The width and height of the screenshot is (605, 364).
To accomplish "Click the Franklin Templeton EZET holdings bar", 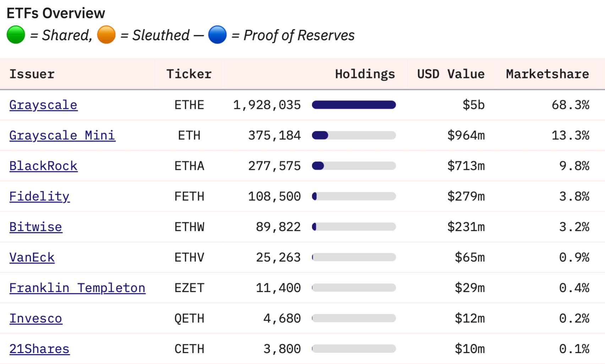I will click(354, 288).
